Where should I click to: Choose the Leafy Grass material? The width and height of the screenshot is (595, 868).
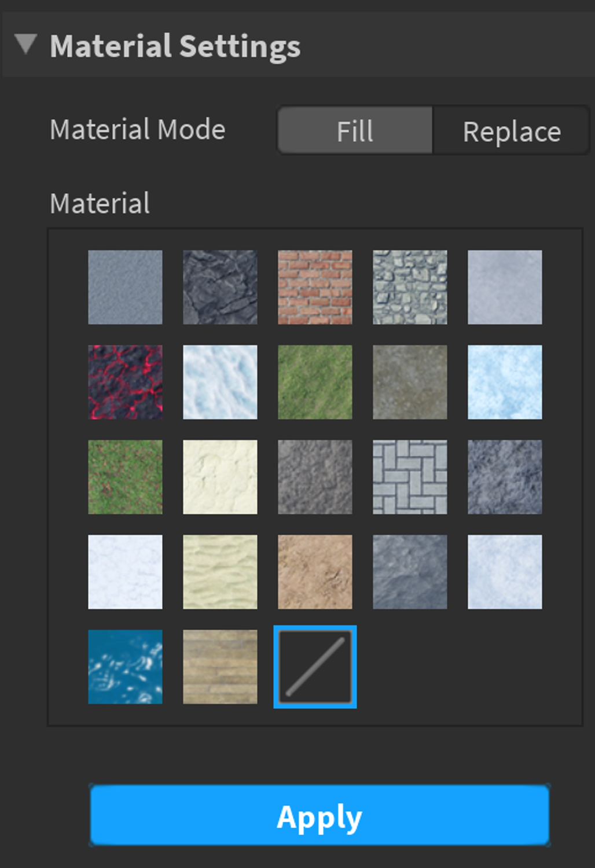[x=125, y=477]
